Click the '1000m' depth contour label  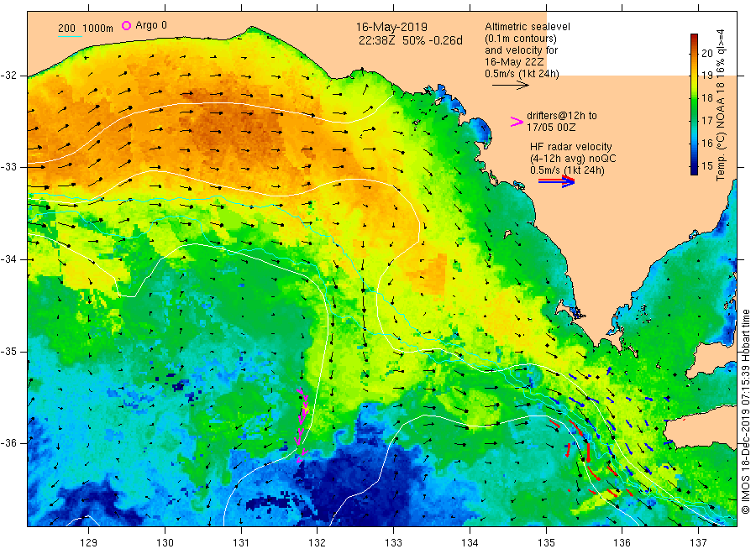(x=98, y=29)
